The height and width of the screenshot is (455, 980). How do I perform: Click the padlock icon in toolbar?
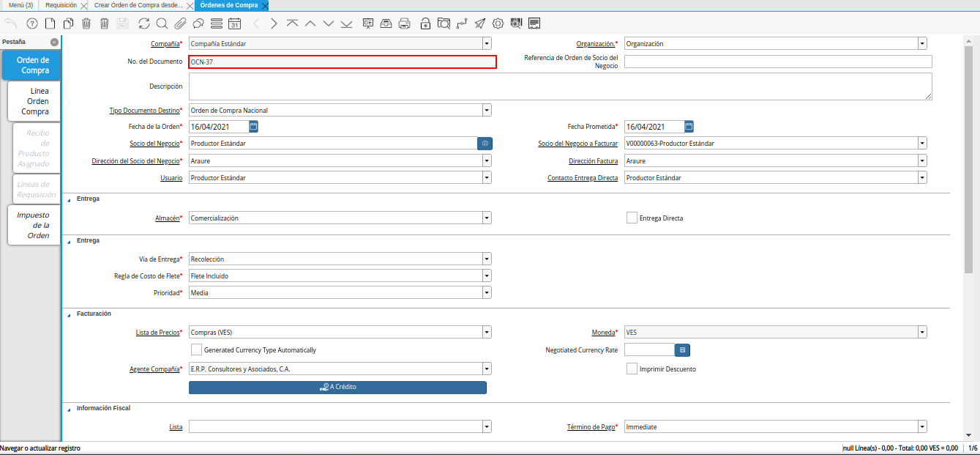pos(425,23)
